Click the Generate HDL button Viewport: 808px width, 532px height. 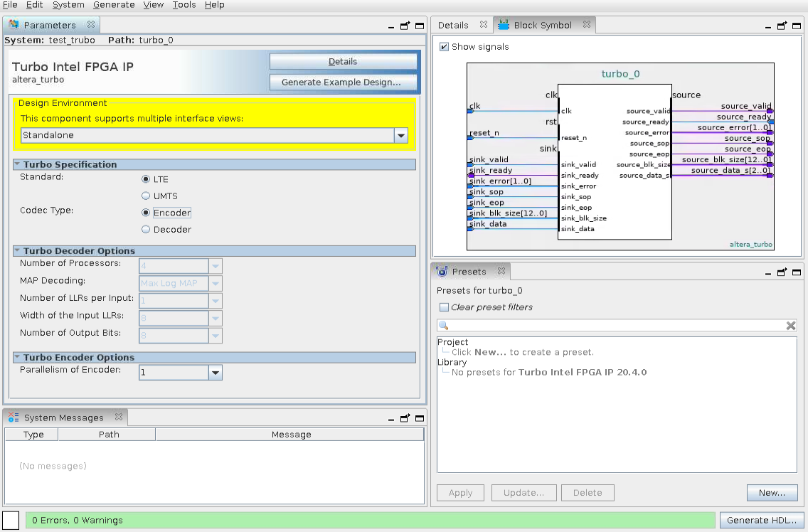click(x=762, y=520)
